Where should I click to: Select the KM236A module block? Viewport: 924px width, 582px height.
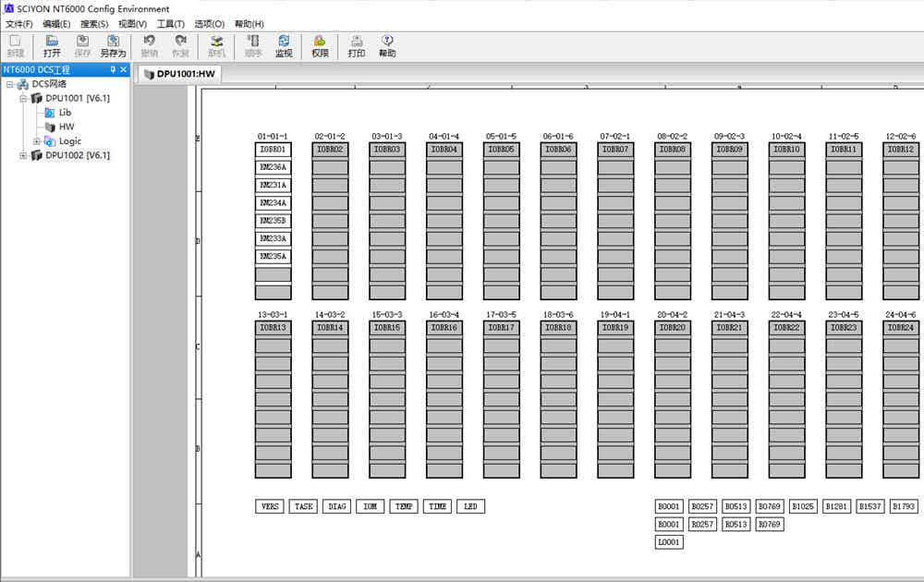tap(273, 167)
